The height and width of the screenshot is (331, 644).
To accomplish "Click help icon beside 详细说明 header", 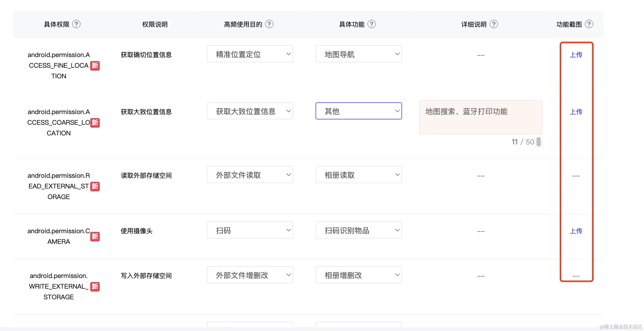I will [494, 24].
